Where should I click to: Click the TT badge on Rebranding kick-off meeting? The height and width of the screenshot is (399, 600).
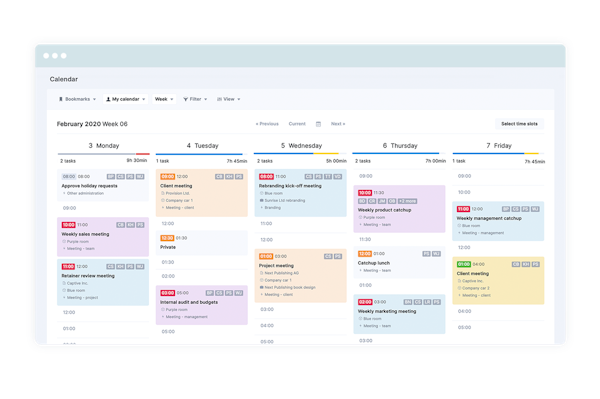(328, 176)
